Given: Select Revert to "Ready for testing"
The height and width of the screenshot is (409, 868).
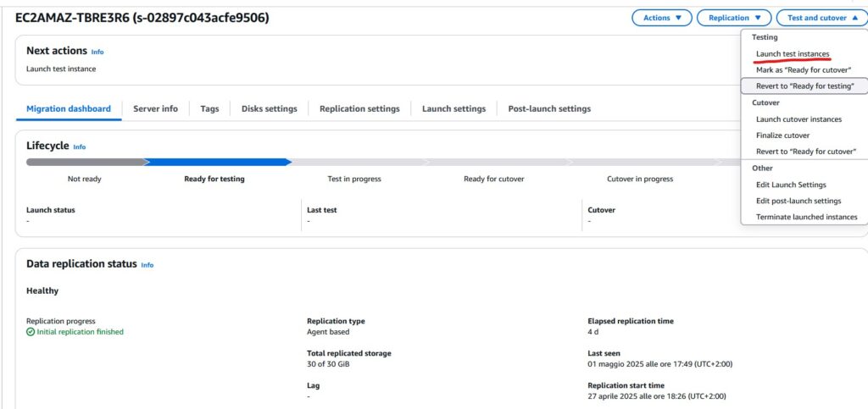Looking at the screenshot, I should 805,86.
